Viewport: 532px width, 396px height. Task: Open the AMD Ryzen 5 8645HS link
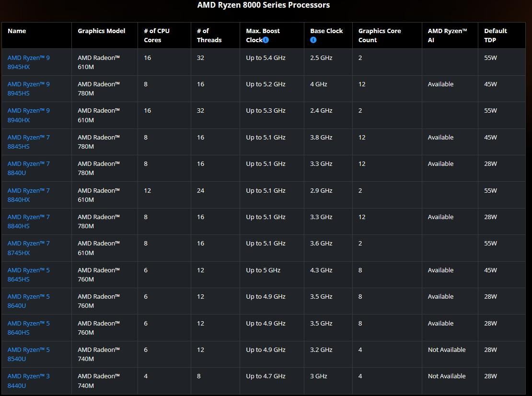coord(28,275)
